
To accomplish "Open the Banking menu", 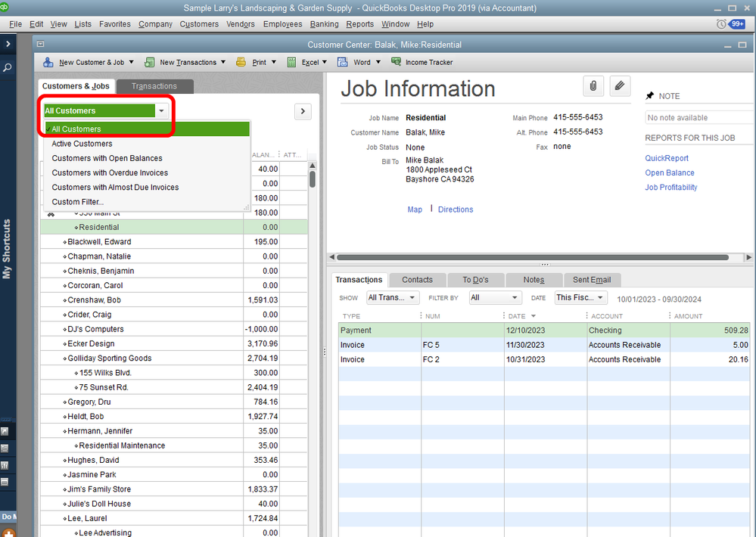I will point(324,24).
